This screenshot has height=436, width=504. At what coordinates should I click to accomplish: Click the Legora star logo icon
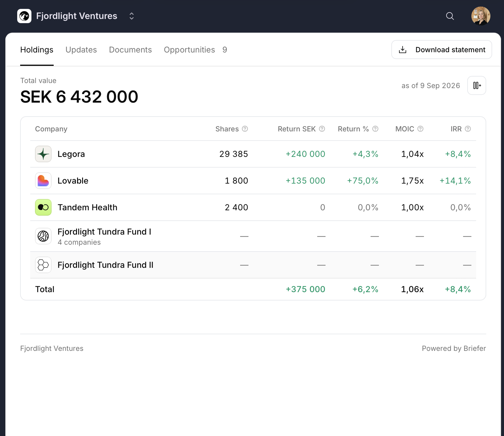[x=43, y=154]
